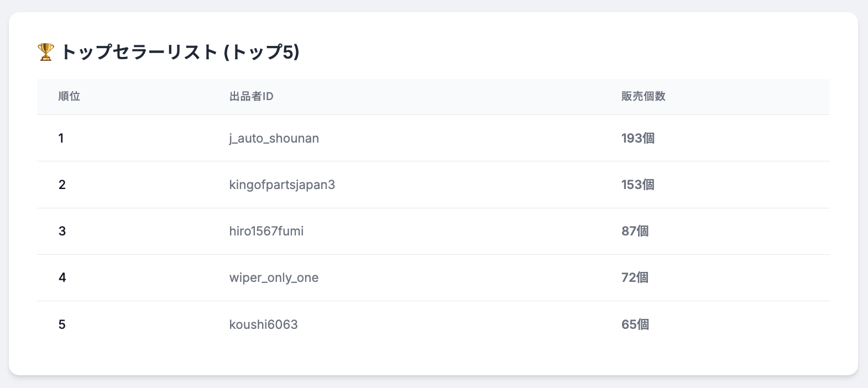Click the 順位 column header
The height and width of the screenshot is (388, 868).
[69, 97]
